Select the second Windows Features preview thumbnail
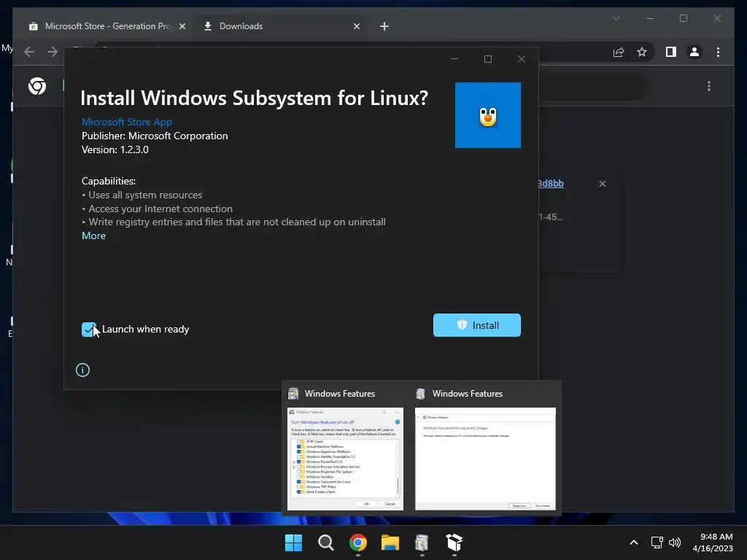 tap(485, 459)
